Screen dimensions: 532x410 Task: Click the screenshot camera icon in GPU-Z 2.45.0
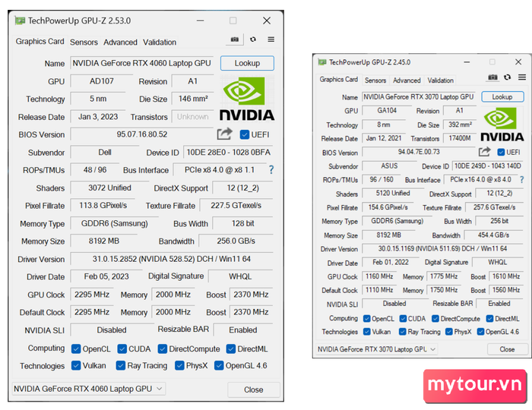(492, 77)
